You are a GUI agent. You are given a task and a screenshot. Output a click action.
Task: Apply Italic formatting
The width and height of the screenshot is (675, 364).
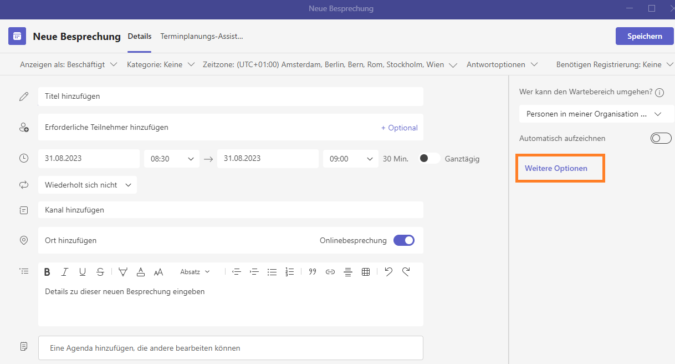tap(65, 272)
